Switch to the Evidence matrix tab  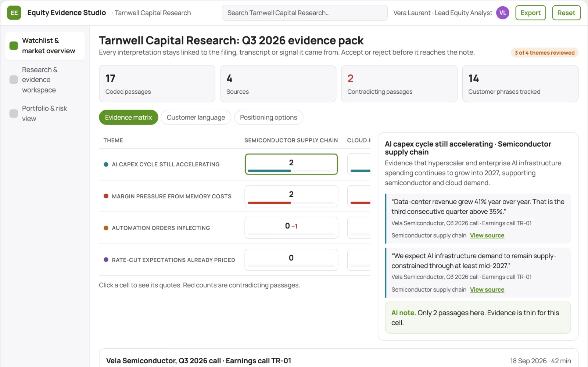point(128,118)
